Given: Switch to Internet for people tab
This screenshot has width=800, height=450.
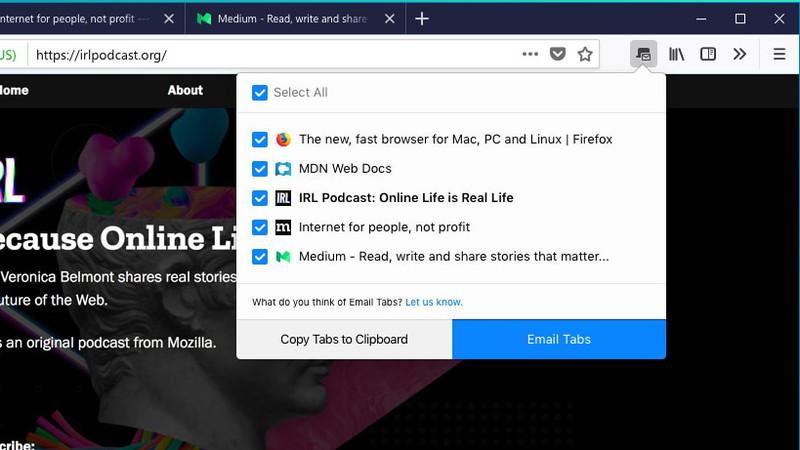Looking at the screenshot, I should 92,19.
